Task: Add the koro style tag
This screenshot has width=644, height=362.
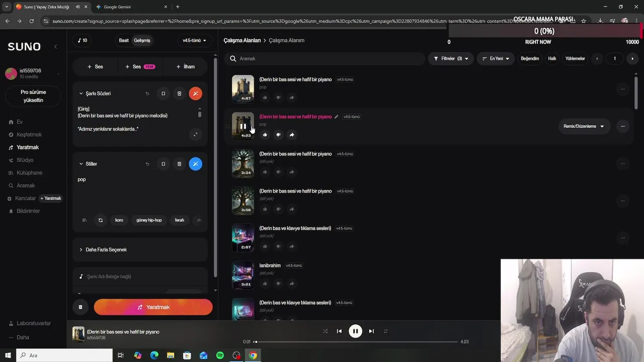Action: 119,220
